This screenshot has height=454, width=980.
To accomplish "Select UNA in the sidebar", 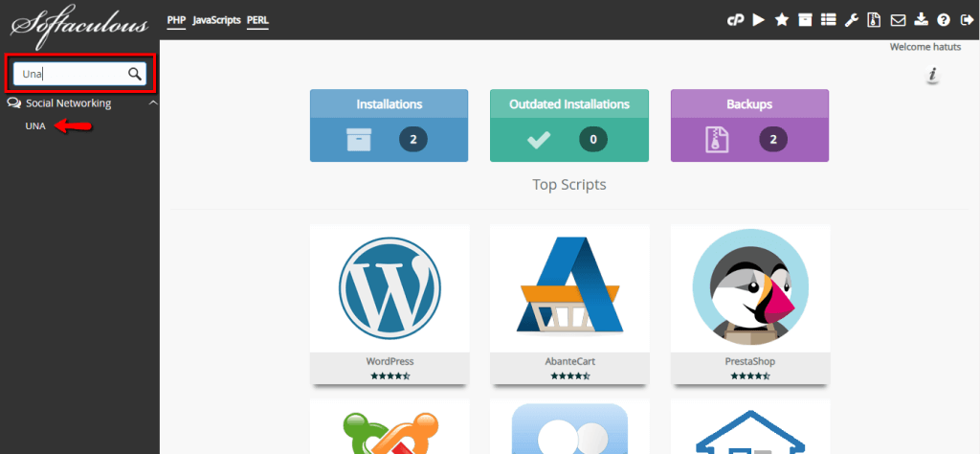I will click(35, 125).
